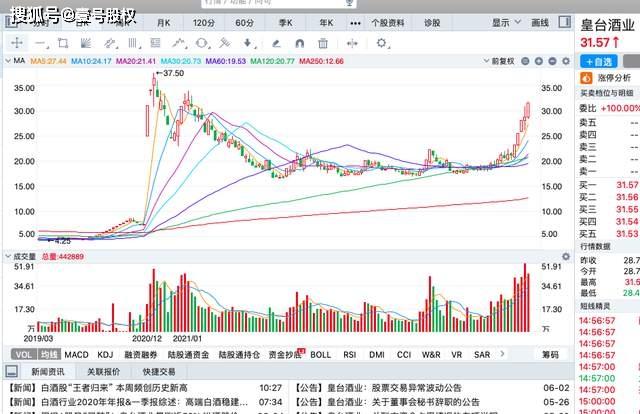
Task: Select the 融资融券 indicator
Action: (x=141, y=355)
